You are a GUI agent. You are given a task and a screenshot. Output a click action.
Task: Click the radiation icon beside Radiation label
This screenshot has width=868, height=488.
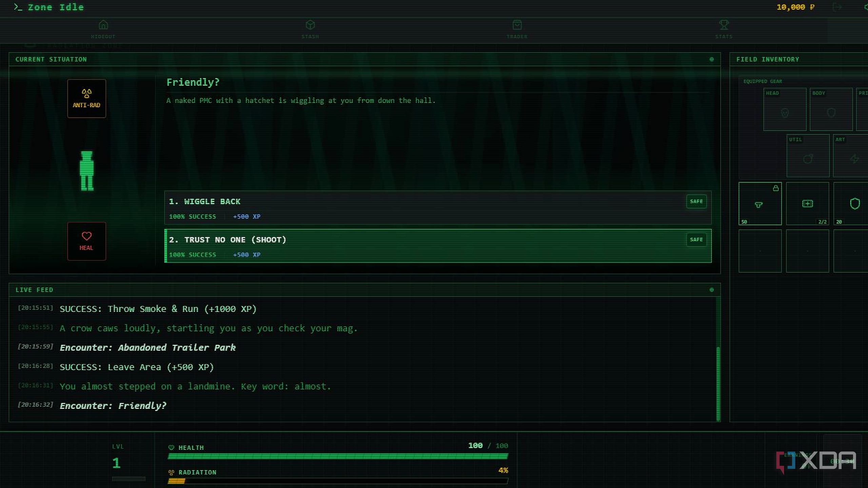click(x=171, y=472)
